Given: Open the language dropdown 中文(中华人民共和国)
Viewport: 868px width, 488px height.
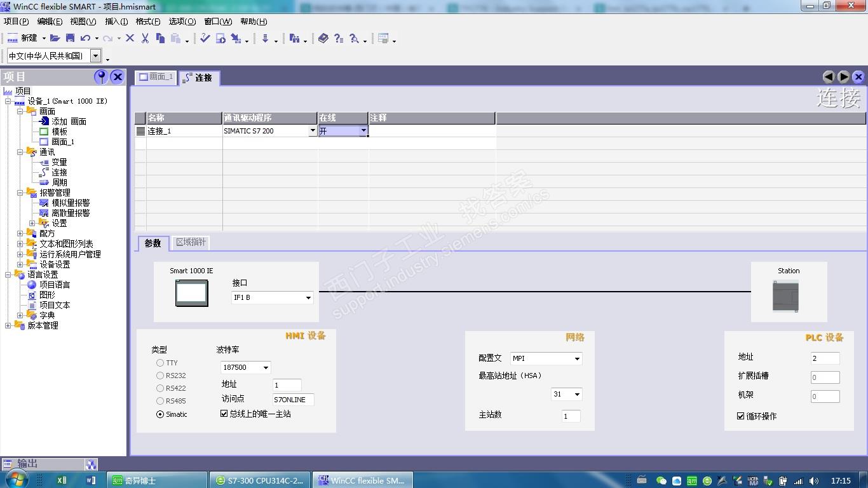Looking at the screenshot, I should click(96, 56).
